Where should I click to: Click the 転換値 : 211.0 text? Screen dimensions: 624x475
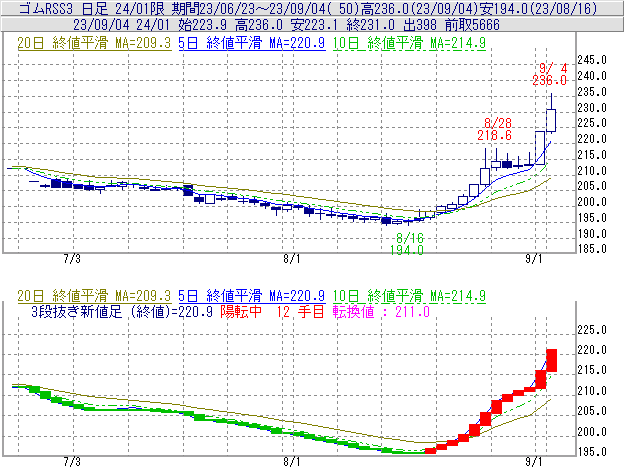[381, 311]
